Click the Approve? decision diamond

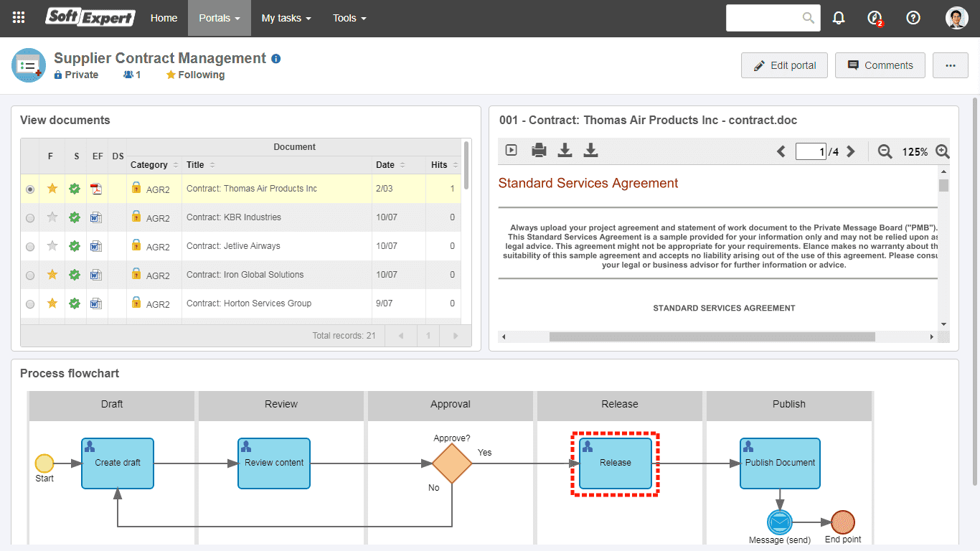(452, 463)
